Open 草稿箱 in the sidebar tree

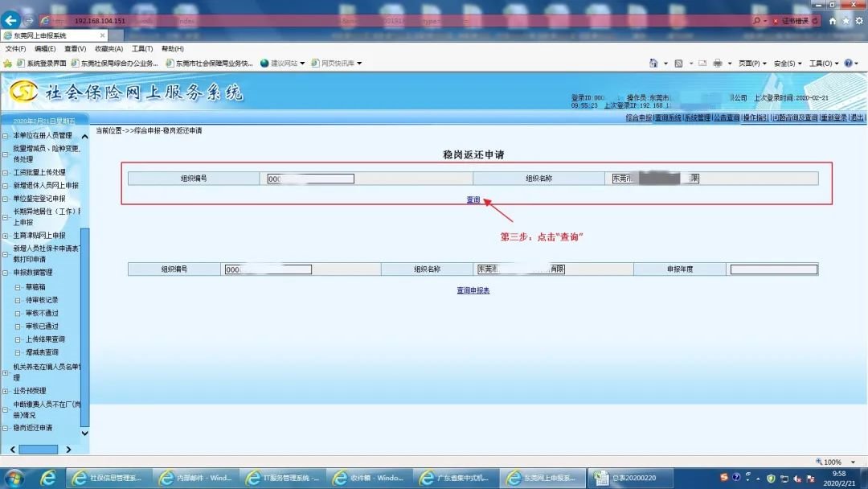click(x=35, y=287)
